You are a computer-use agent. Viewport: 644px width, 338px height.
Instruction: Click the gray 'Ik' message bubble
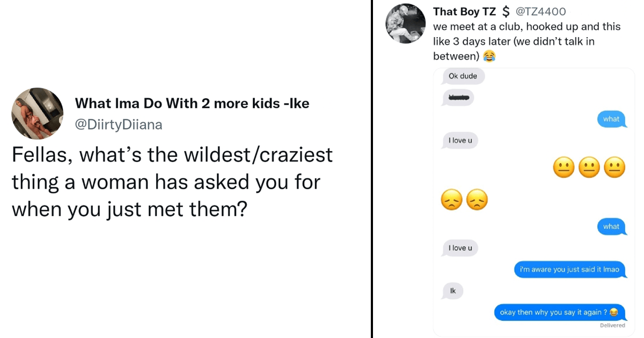[x=453, y=291]
